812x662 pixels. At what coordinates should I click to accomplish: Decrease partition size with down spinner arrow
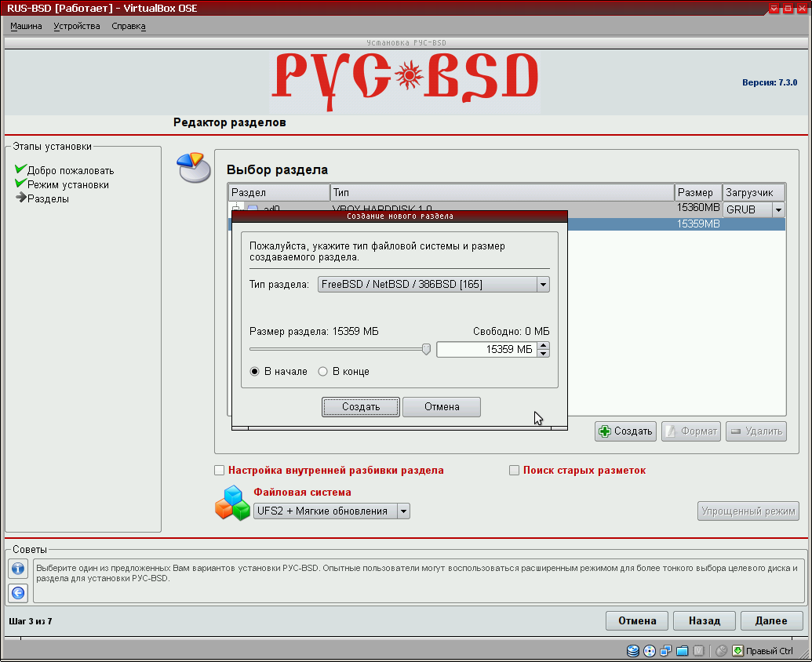pos(543,354)
